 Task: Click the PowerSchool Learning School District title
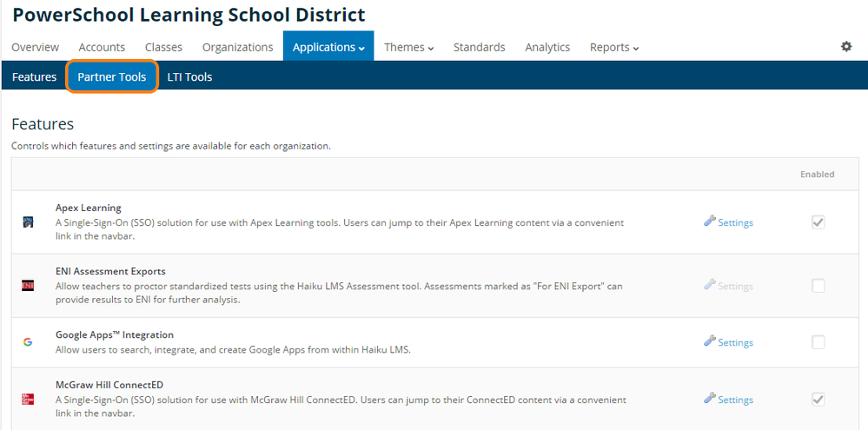tap(189, 15)
